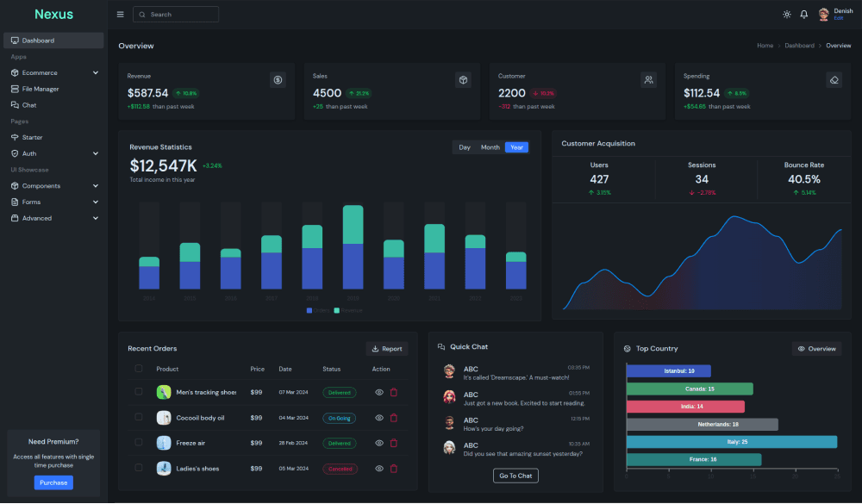View the Cocooil body oil order
The image size is (862, 504).
(x=379, y=418)
